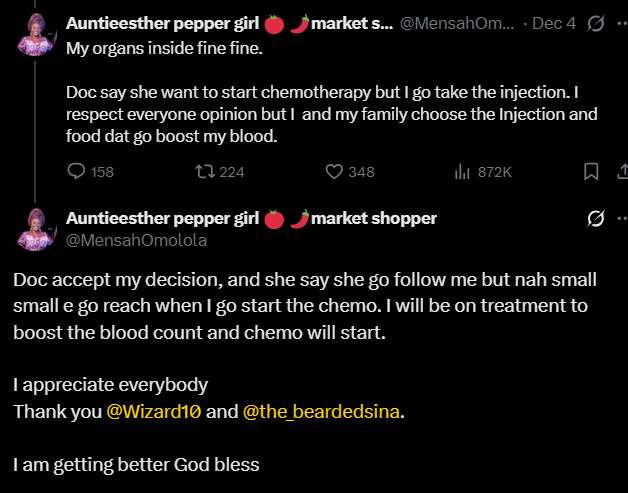Open the first tweet's profile avatar
The width and height of the screenshot is (628, 493).
click(37, 36)
